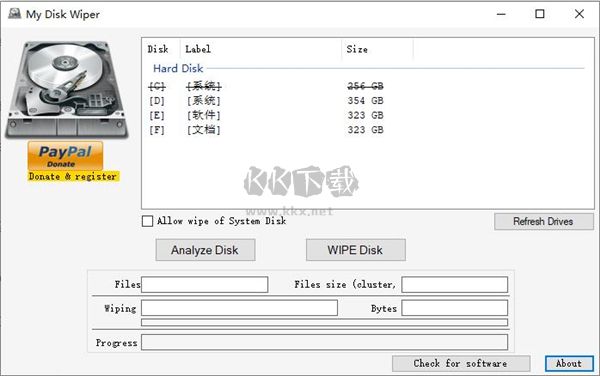This screenshot has height=376, width=600.
Task: Minimize the My Disk Wiper window
Action: click(501, 14)
